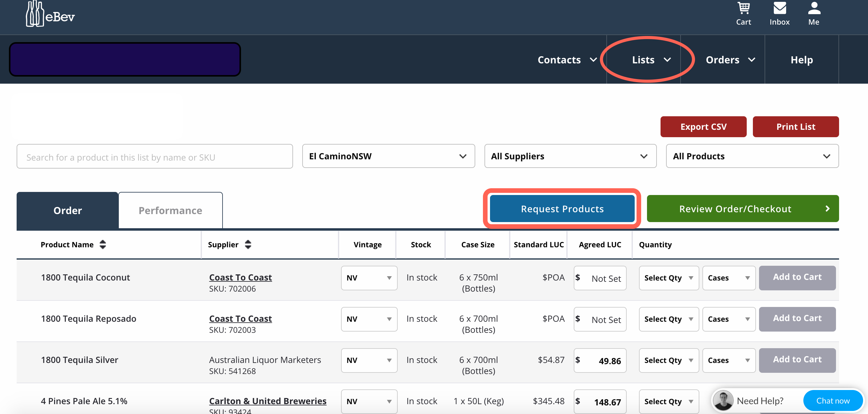Focus the product search field
The image size is (868, 414).
click(155, 157)
